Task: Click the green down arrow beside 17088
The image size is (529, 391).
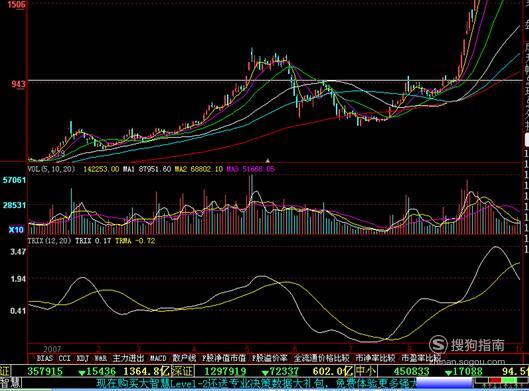Action: [x=449, y=373]
